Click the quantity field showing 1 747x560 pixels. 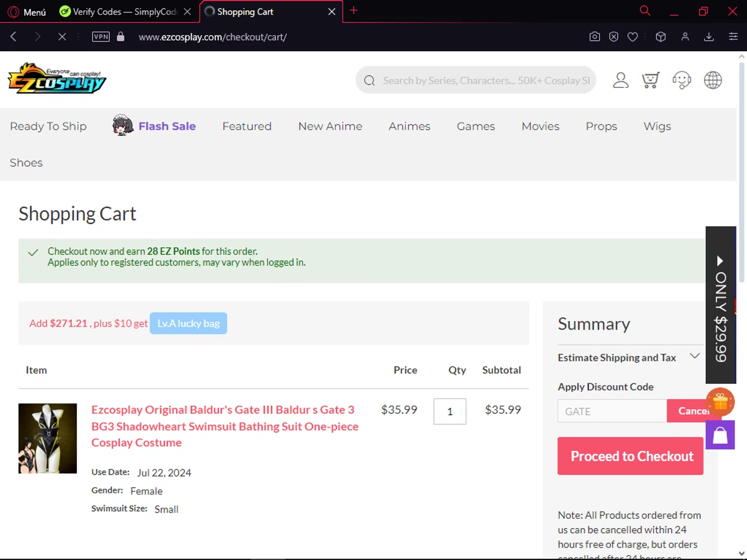pyautogui.click(x=450, y=412)
